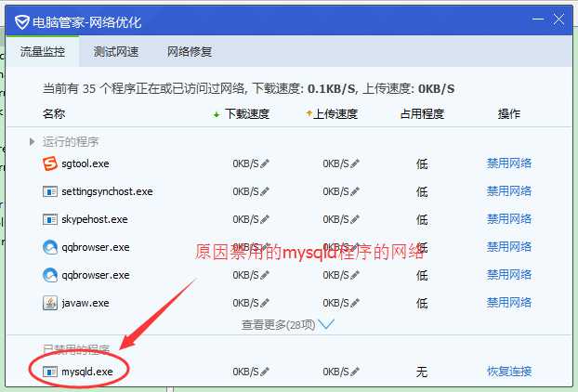This screenshot has height=392, width=578.
Task: Disable network for settingsynchost.exe
Action: (509, 191)
